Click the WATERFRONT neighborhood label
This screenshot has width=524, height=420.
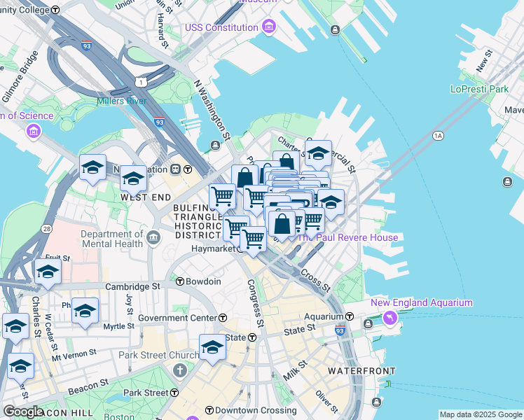(x=362, y=371)
